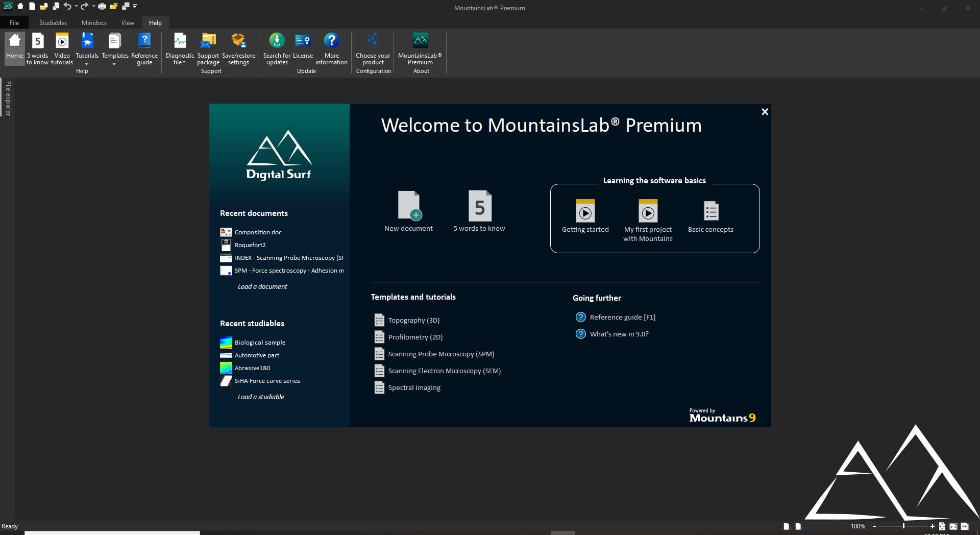Click More information icon

(331, 47)
